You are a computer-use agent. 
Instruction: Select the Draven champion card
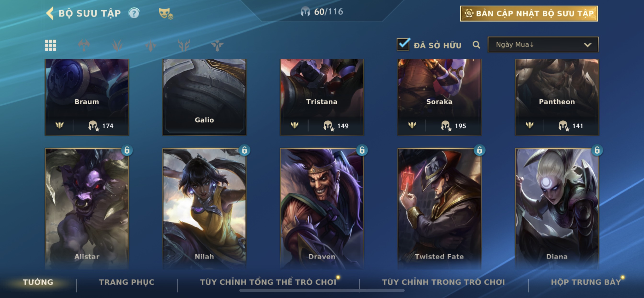click(x=322, y=209)
